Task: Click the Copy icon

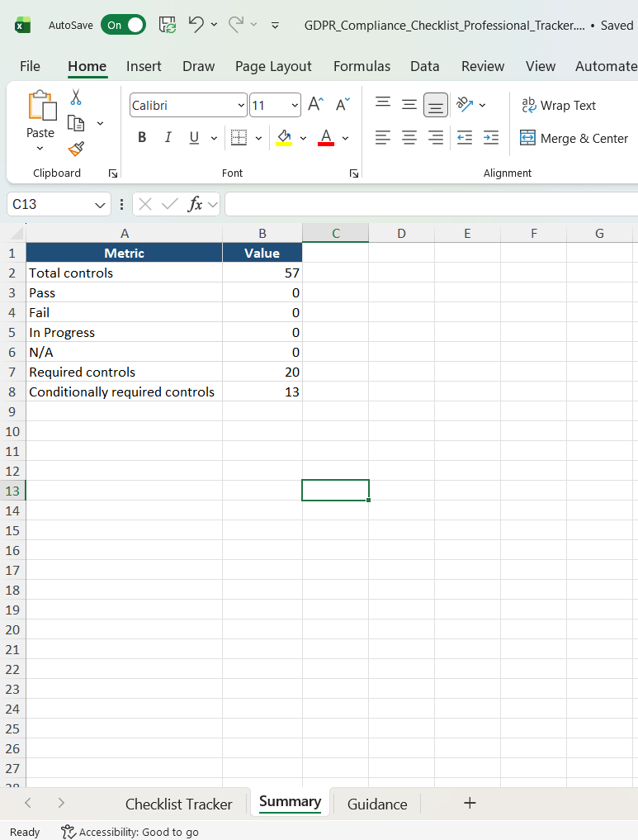Action: [x=76, y=123]
